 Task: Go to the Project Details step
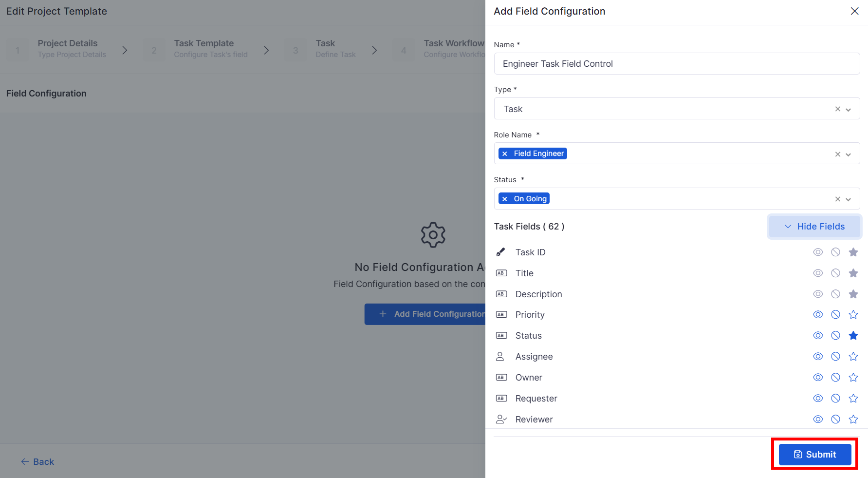tap(68, 48)
